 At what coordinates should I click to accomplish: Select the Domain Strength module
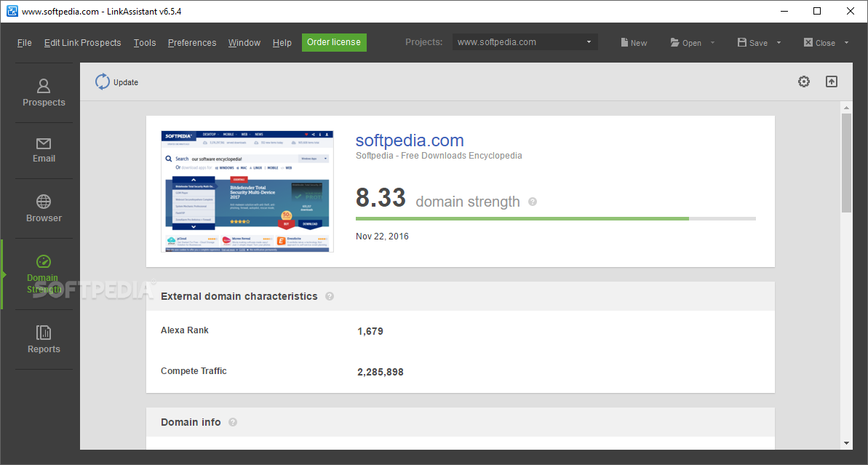(x=44, y=274)
